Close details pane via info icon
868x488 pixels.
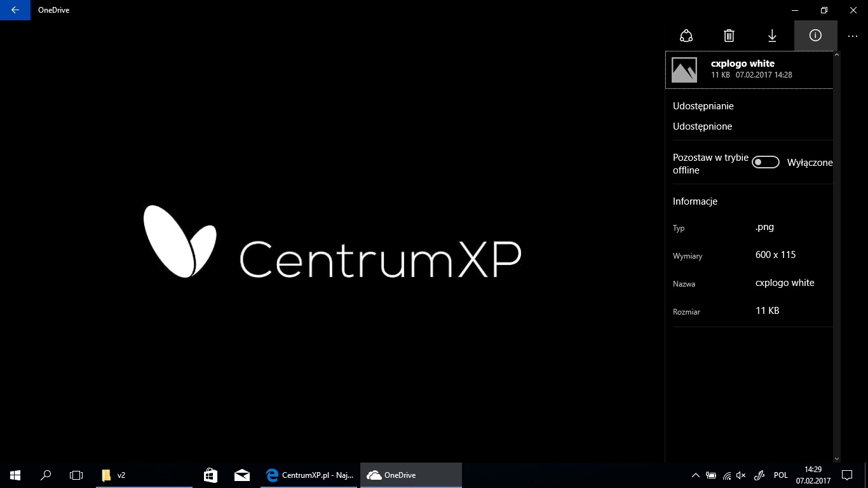tap(815, 36)
